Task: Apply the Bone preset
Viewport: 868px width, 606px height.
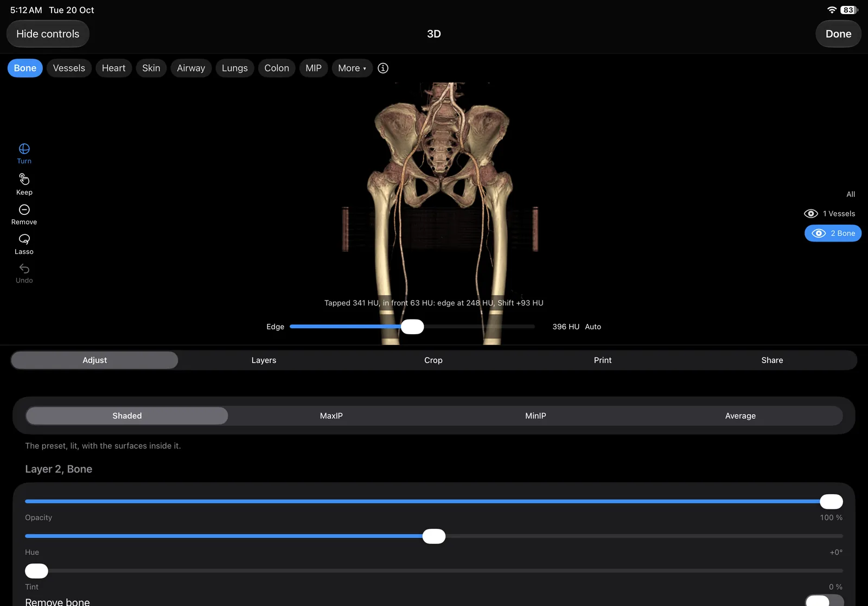Action: (25, 68)
